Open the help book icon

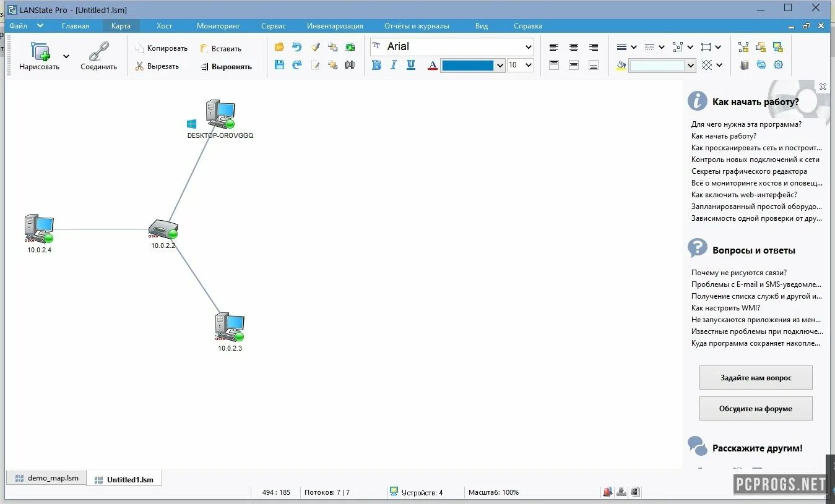coord(744,64)
